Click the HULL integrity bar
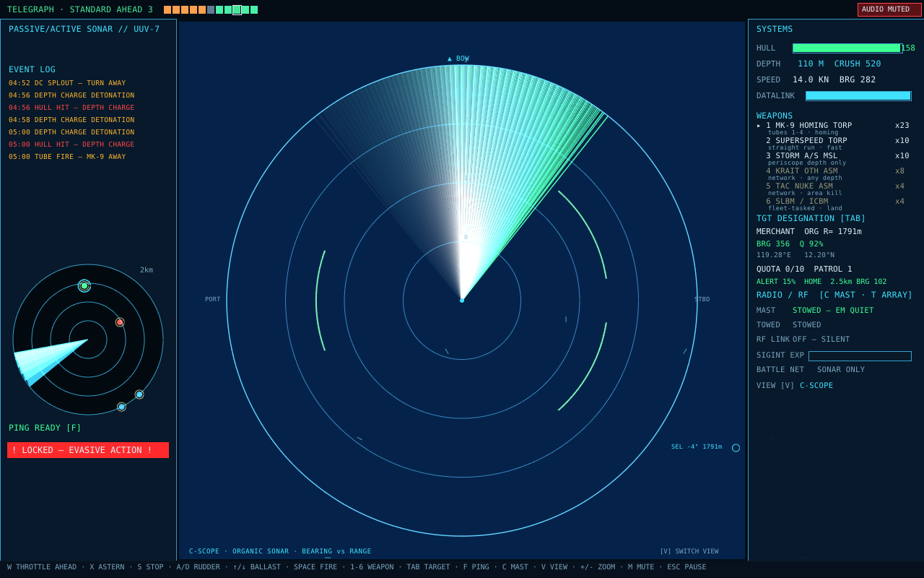The width and height of the screenshot is (924, 578). (847, 48)
